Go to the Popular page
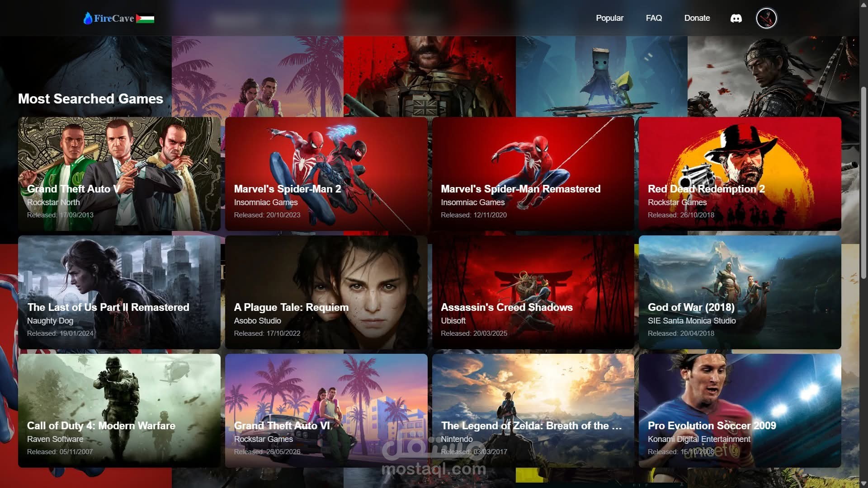This screenshot has width=868, height=488. coord(609,18)
